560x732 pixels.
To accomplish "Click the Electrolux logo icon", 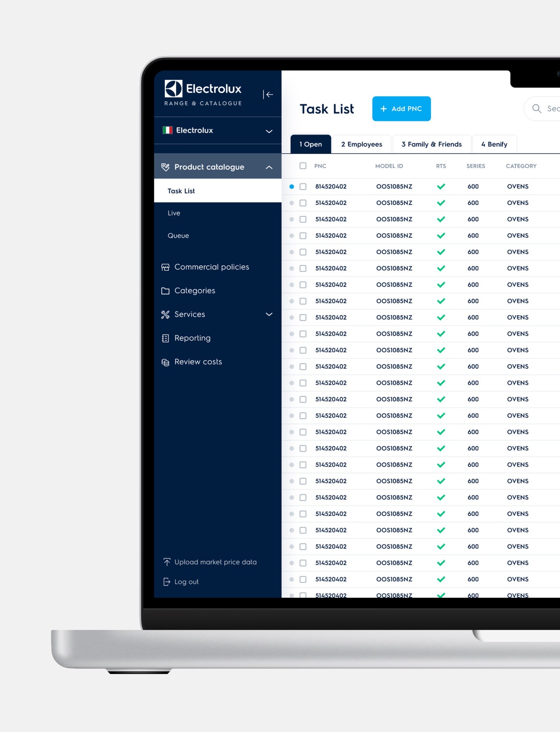I will tap(173, 88).
